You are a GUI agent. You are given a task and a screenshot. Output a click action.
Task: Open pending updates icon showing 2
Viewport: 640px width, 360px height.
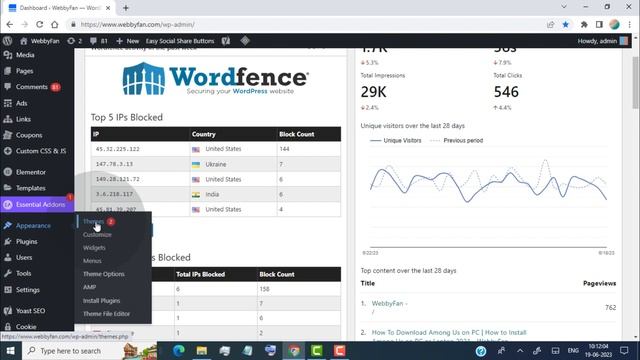click(x=75, y=41)
